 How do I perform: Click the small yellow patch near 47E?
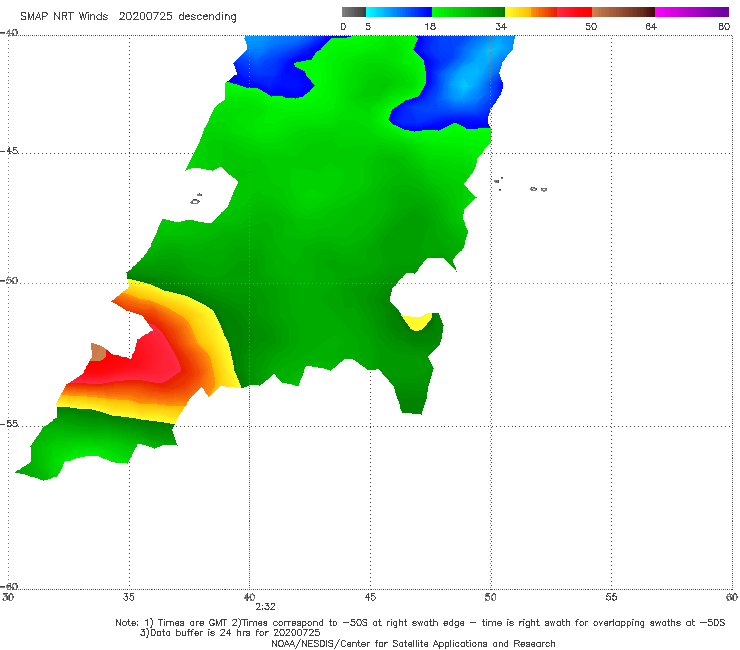[416, 321]
